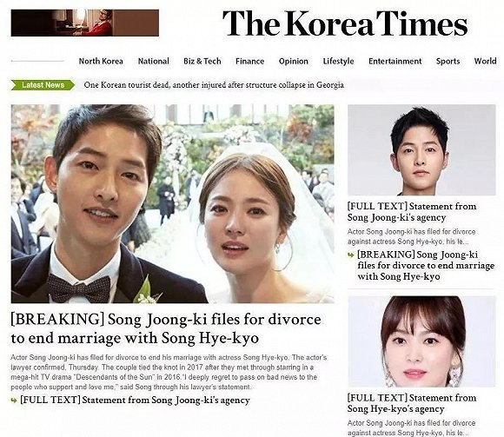The height and width of the screenshot is (437, 504).
Task: Read Korean tourist dead in Georgia headline
Action: click(x=214, y=85)
